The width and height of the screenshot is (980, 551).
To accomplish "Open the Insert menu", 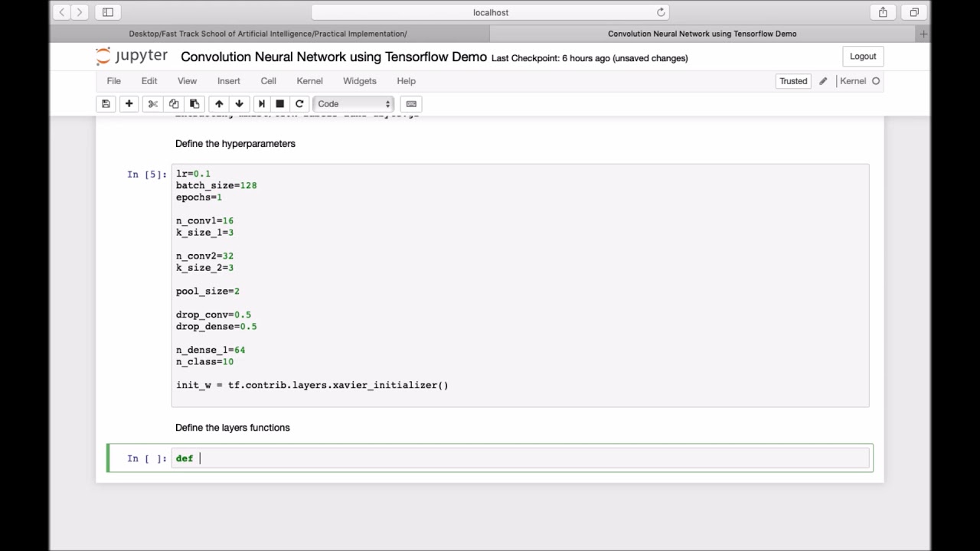I will [228, 81].
